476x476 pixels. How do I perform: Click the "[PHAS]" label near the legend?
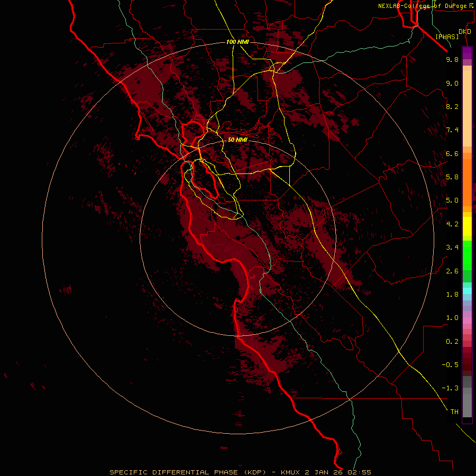447,37
